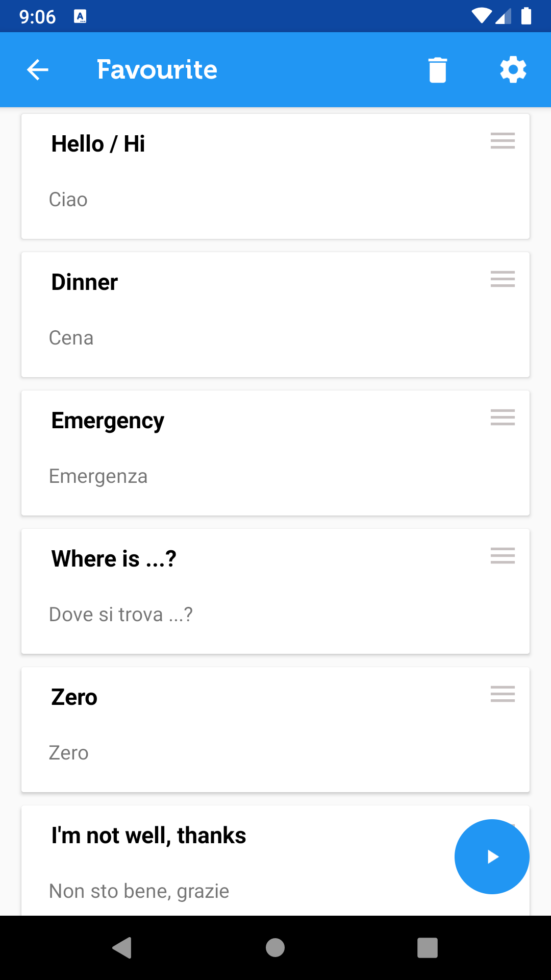Grab reorder handle on Hello / Hi card
This screenshot has height=980, width=551.
tap(503, 140)
